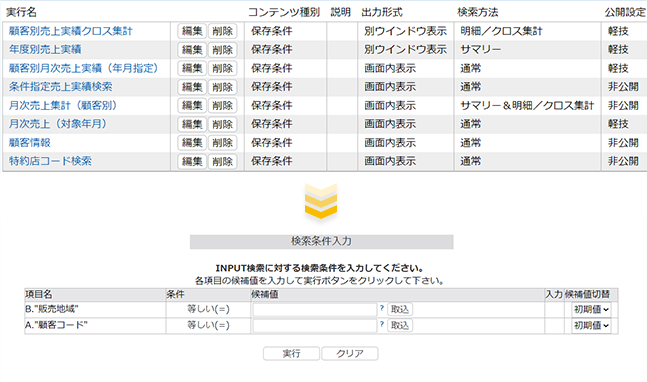Image resolution: width=647 pixels, height=382 pixels.
Task: Delete 顧客情報 entry
Action: (x=222, y=143)
